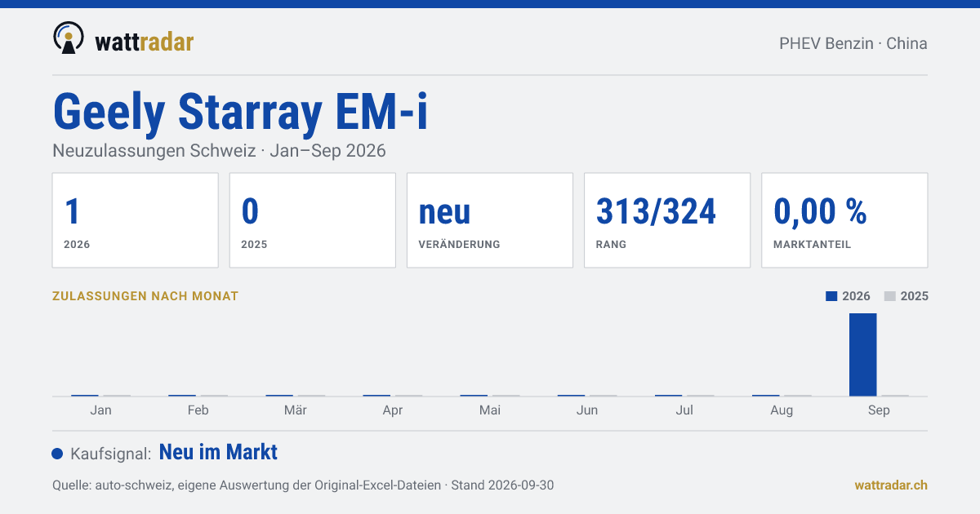Click the Quelle auto-schweiz source line

(303, 485)
